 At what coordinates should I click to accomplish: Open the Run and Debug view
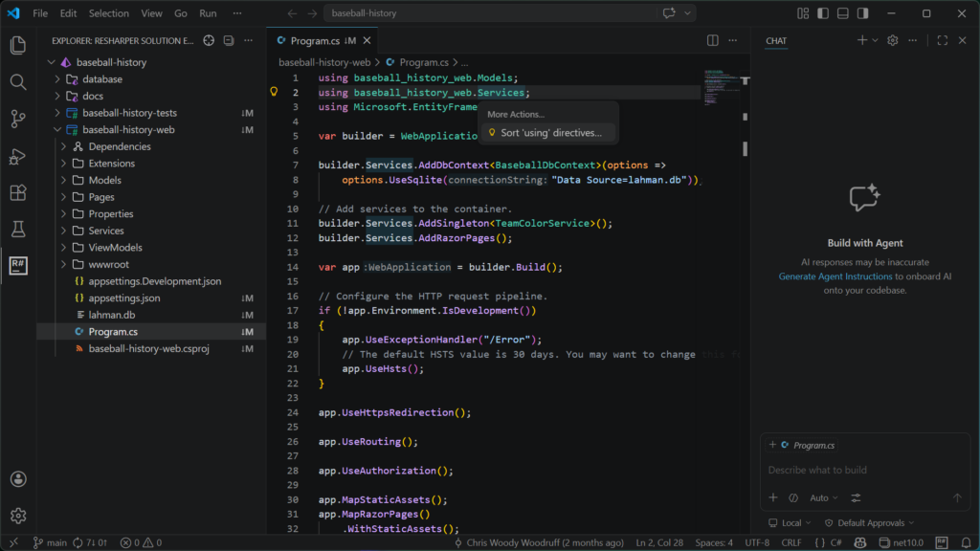17,156
